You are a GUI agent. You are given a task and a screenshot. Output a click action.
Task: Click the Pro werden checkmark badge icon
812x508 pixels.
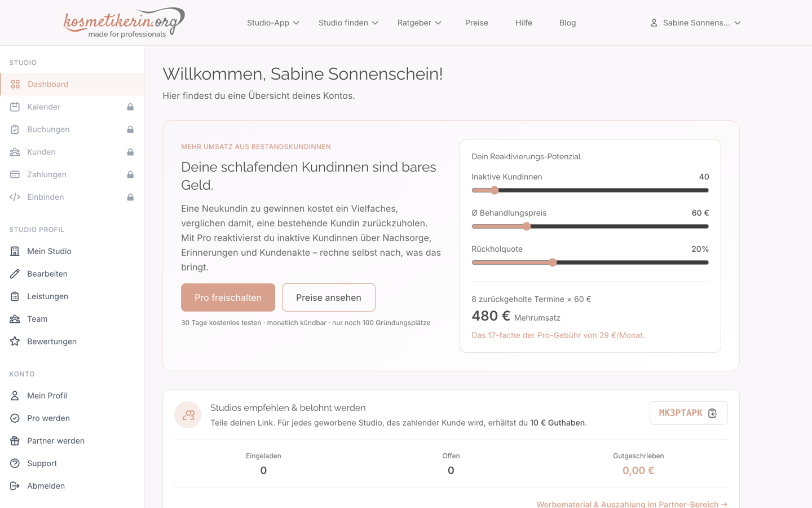15,418
